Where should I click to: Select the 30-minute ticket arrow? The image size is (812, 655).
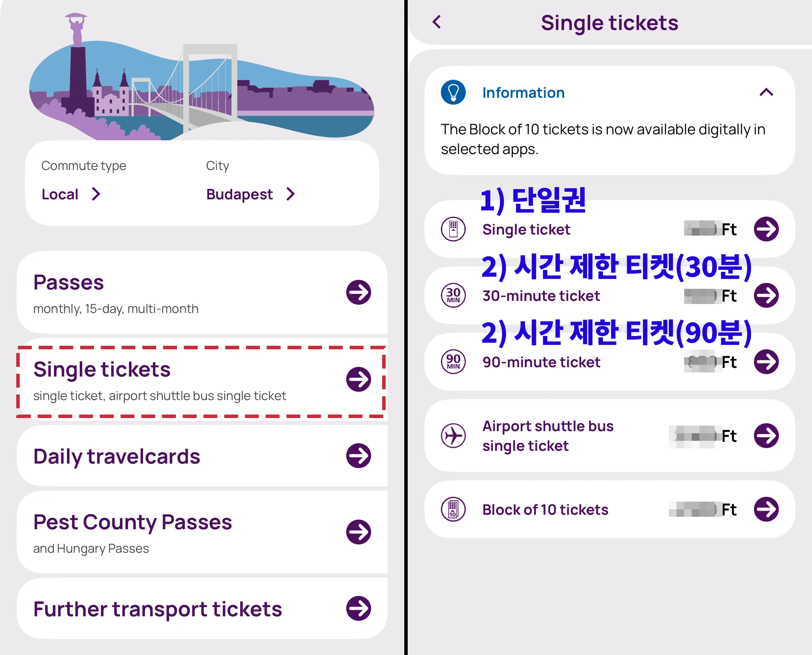click(766, 295)
